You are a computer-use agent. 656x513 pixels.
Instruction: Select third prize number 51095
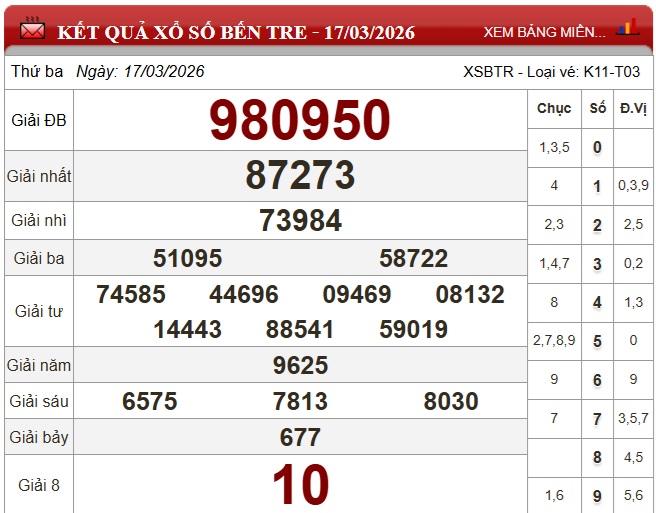[187, 259]
